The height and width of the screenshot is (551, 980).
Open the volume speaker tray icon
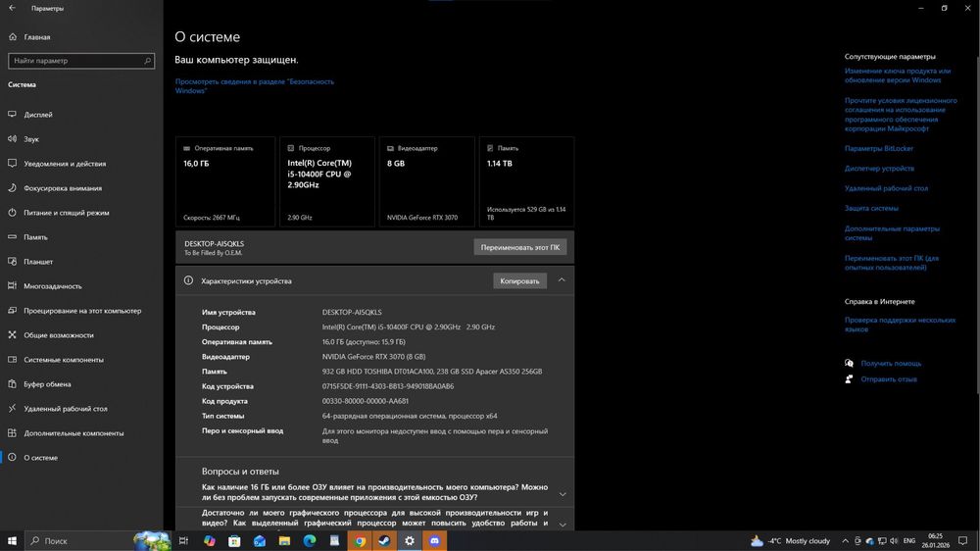[x=894, y=540]
